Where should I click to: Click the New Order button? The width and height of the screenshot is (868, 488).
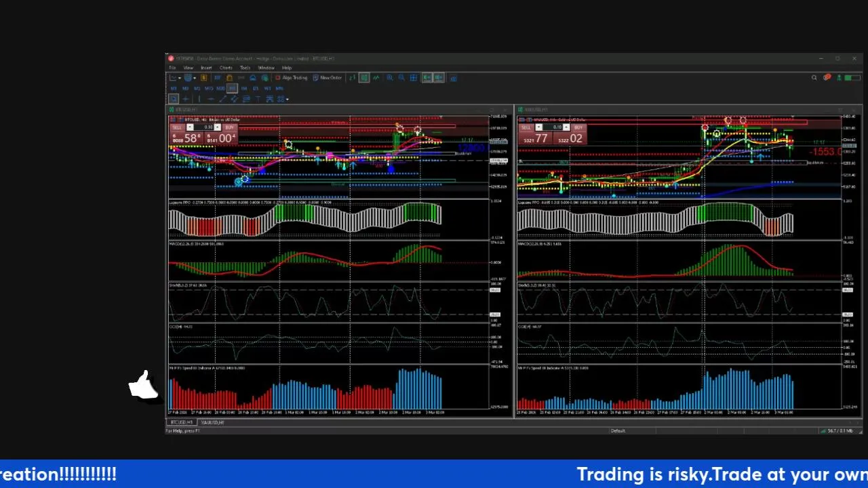328,78
